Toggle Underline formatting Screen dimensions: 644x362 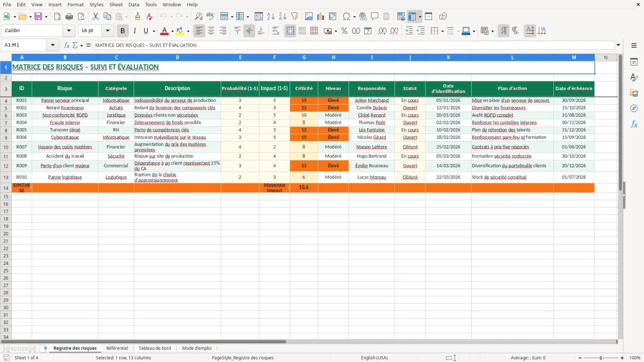(146, 31)
